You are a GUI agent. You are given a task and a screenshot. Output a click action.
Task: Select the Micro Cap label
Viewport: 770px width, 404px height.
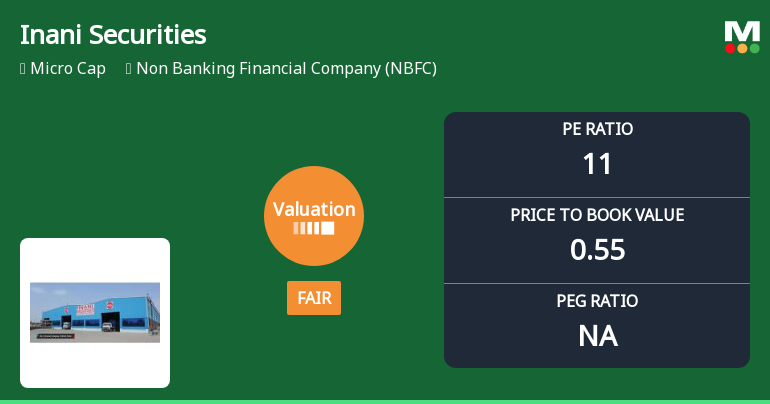pyautogui.click(x=68, y=69)
